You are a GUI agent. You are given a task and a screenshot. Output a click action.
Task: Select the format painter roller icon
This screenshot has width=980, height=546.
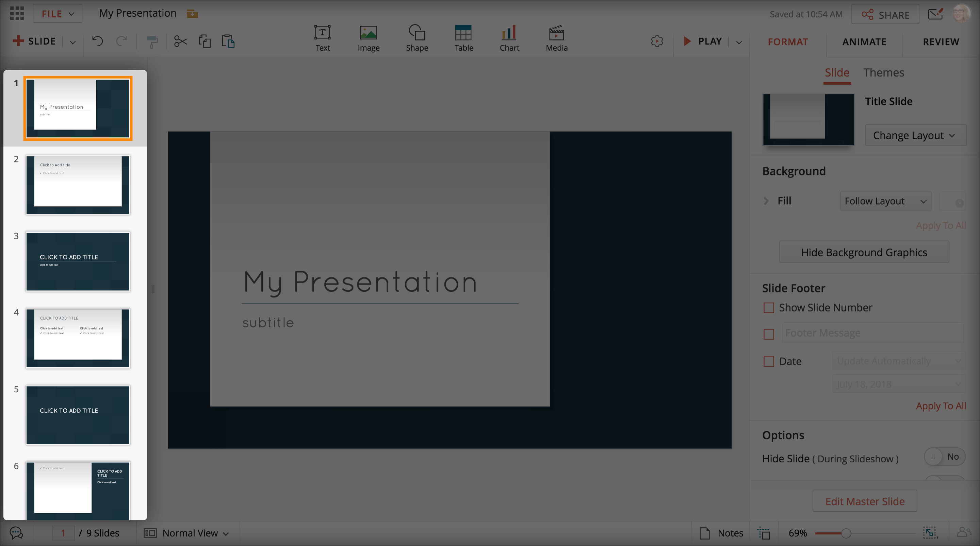click(x=152, y=41)
